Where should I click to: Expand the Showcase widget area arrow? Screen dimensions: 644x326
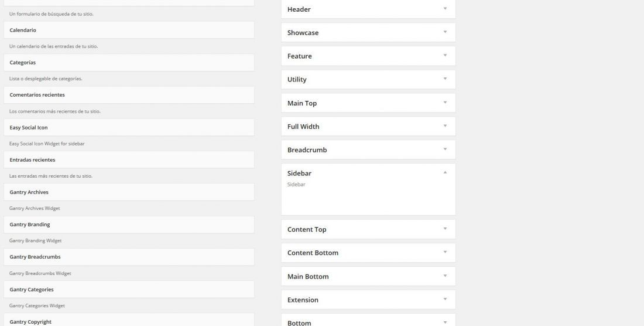445,32
